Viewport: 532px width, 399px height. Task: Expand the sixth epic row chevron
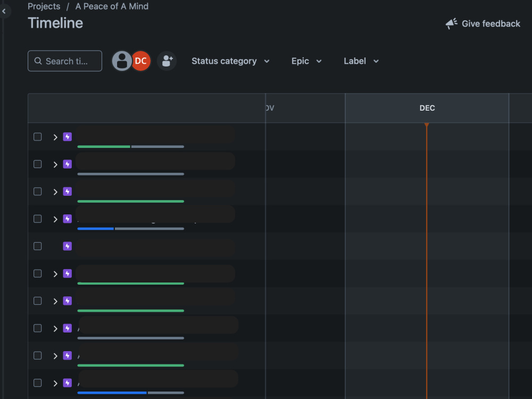tap(55, 274)
